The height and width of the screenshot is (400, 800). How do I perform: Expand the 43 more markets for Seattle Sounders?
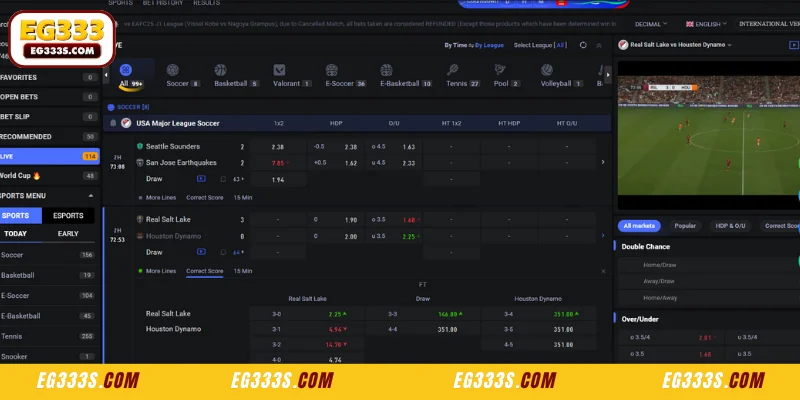click(238, 179)
